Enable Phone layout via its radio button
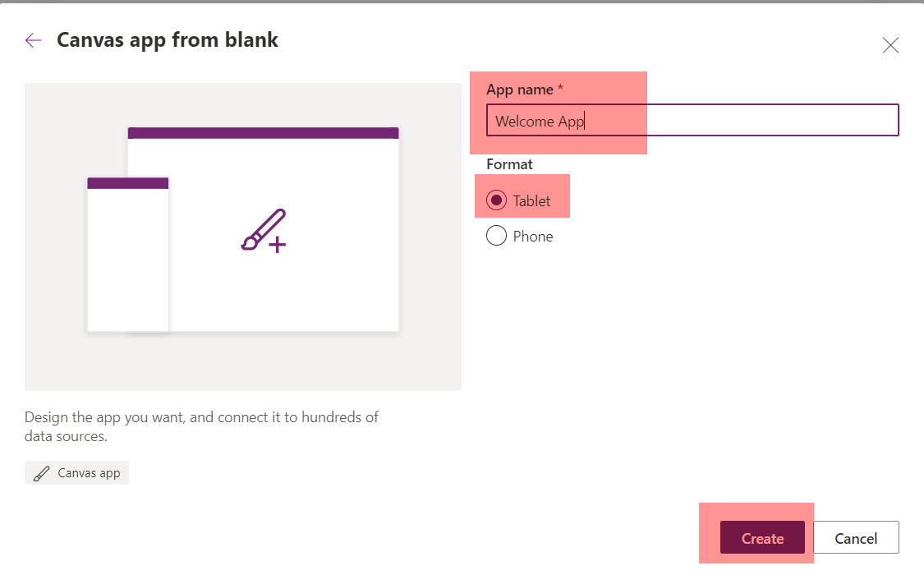 click(x=496, y=236)
